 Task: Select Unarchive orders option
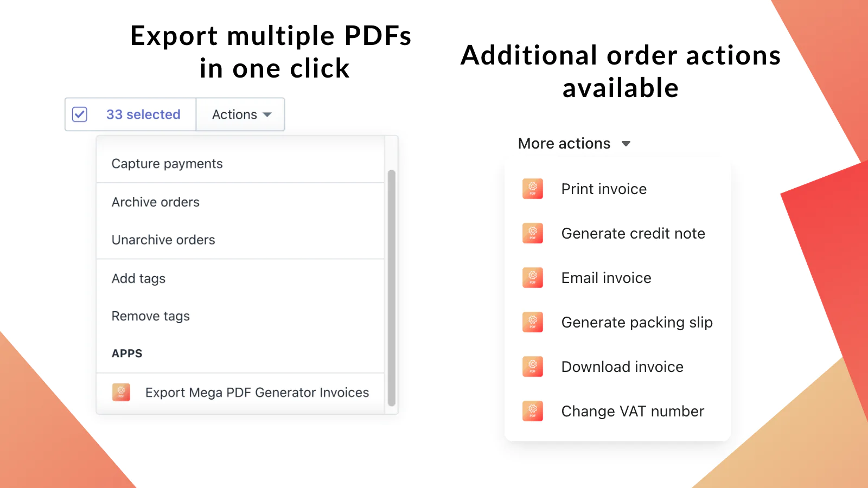tap(163, 240)
